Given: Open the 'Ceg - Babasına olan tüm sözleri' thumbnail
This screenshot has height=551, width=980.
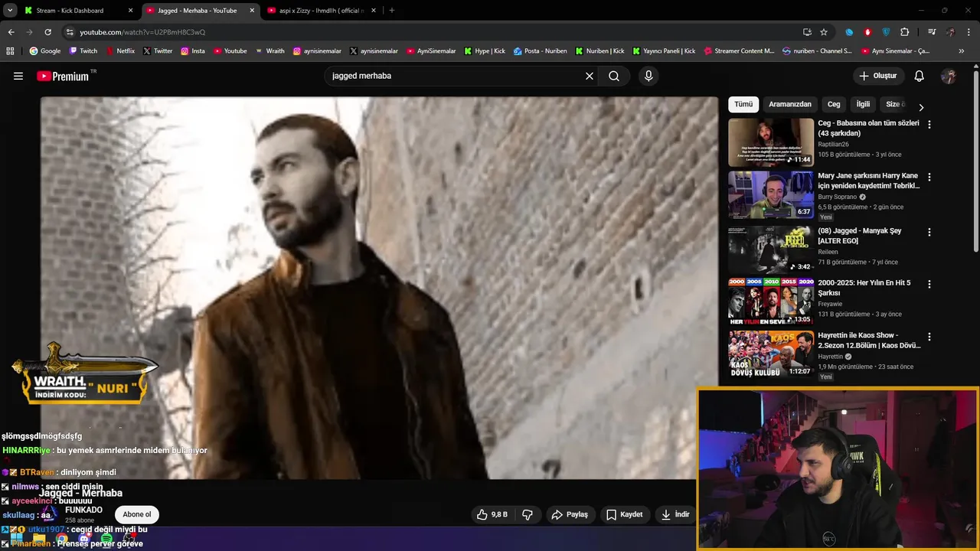Looking at the screenshot, I should pos(771,142).
